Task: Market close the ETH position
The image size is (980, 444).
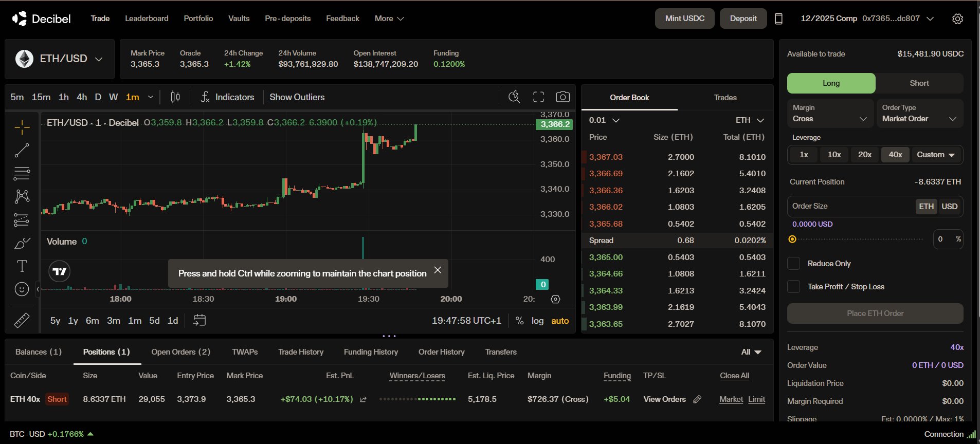Action: pos(731,399)
